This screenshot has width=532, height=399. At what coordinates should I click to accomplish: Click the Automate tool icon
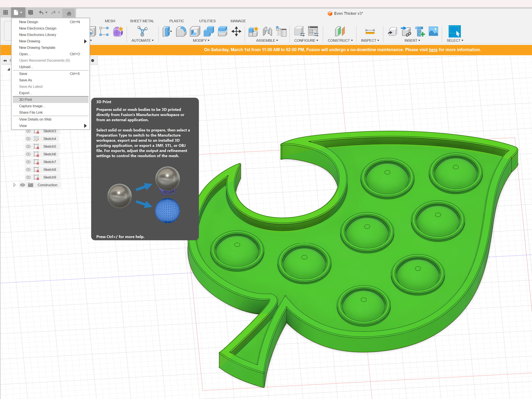(x=143, y=31)
